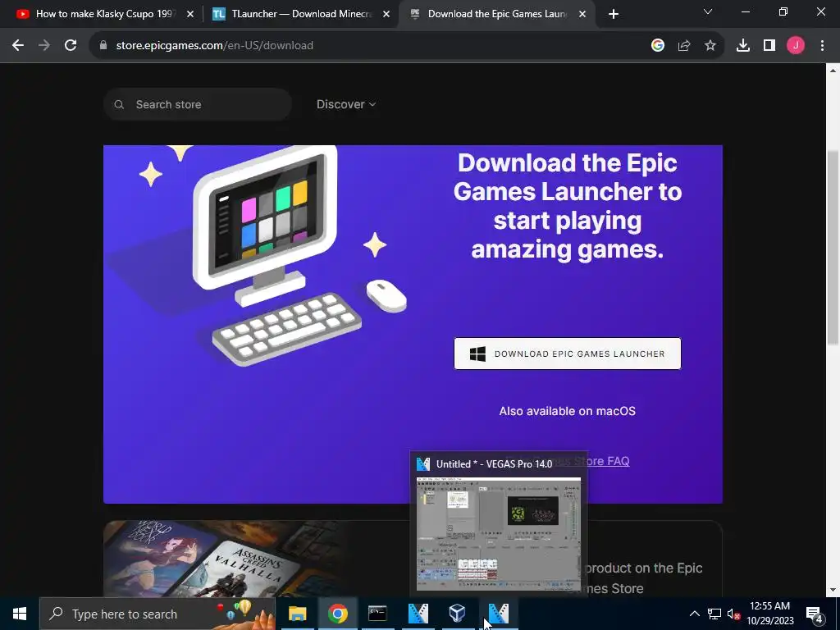840x630 pixels.
Task: Open the Windows Start menu
Action: point(20,614)
